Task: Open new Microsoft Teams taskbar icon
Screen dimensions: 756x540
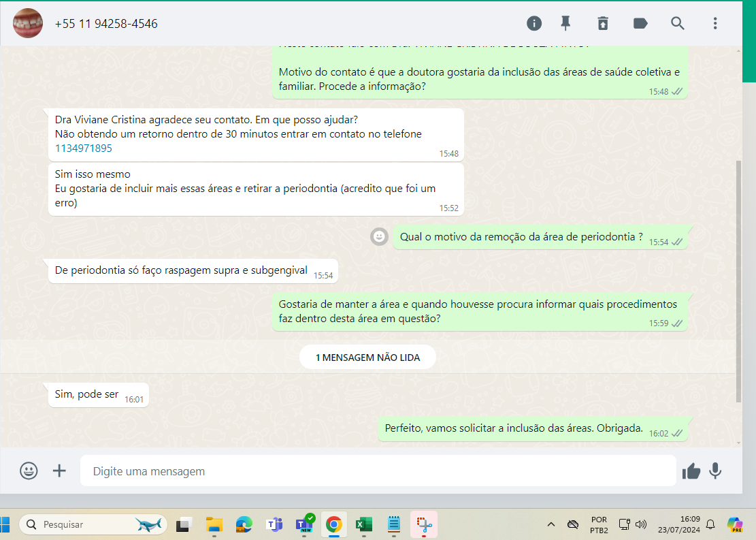Action: pos(305,524)
